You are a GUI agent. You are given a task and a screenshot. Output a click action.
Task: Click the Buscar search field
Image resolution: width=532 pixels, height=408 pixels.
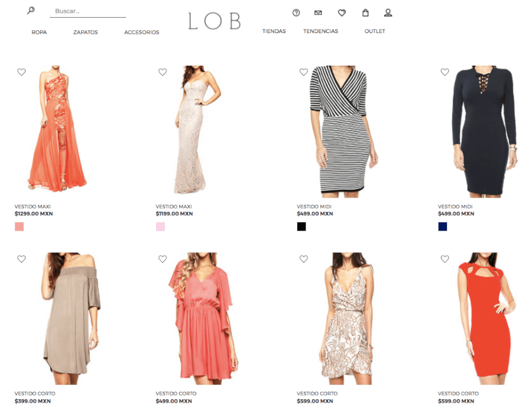coord(89,11)
